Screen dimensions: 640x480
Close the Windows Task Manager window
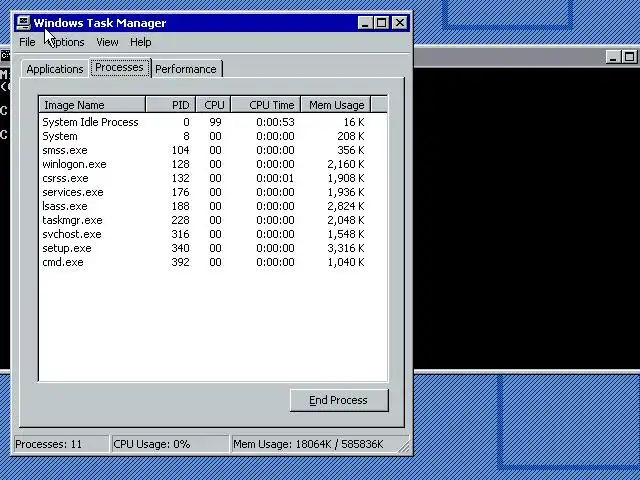pos(400,23)
